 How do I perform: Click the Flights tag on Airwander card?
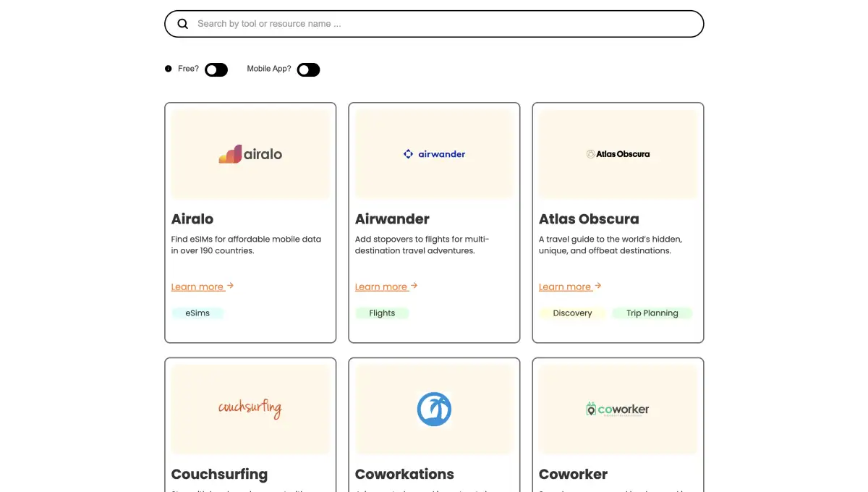click(x=382, y=313)
